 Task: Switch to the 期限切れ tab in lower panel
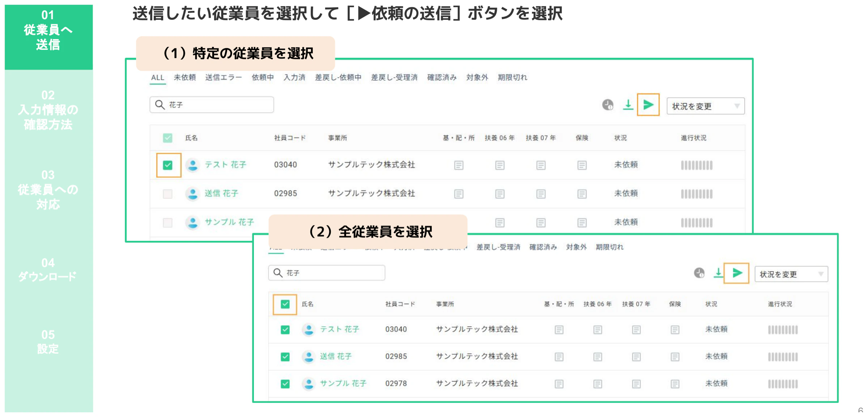610,247
